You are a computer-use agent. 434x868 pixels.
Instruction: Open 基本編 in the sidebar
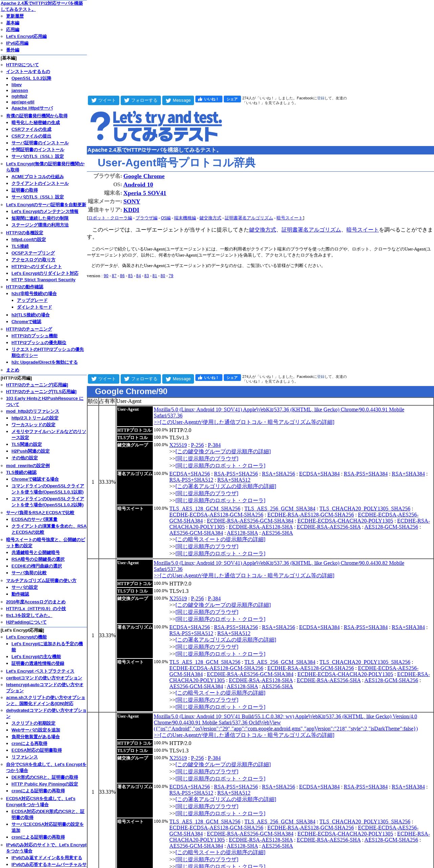(13, 23)
